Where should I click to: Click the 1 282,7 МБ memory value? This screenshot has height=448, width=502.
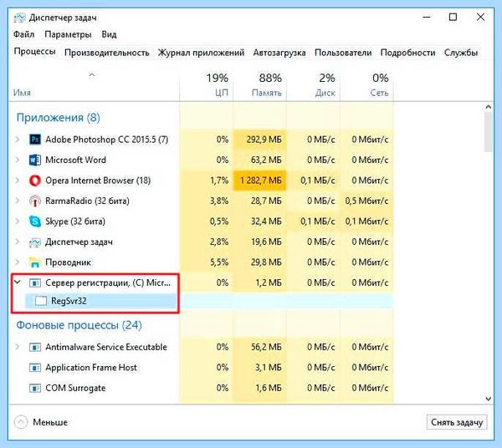261,181
